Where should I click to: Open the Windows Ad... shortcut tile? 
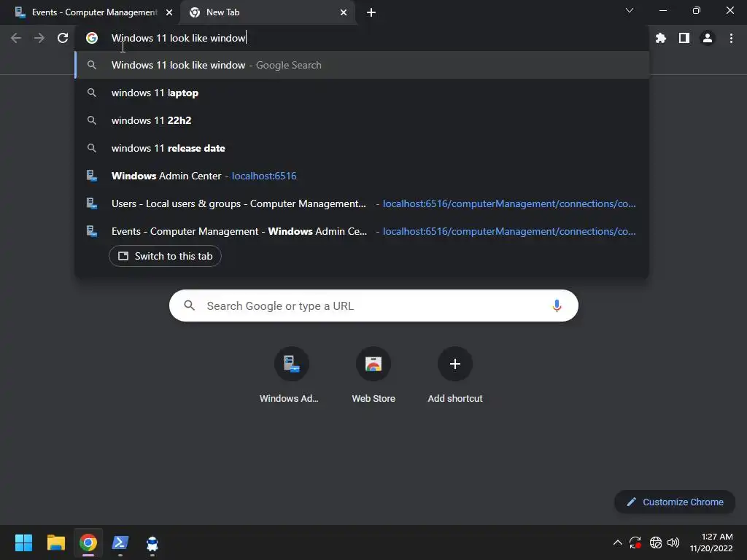point(291,376)
